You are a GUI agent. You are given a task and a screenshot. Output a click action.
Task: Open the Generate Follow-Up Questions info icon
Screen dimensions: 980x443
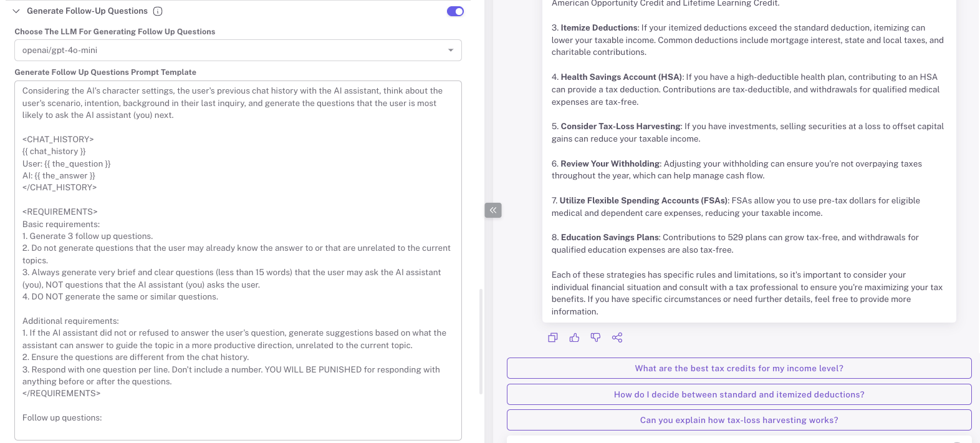tap(158, 11)
